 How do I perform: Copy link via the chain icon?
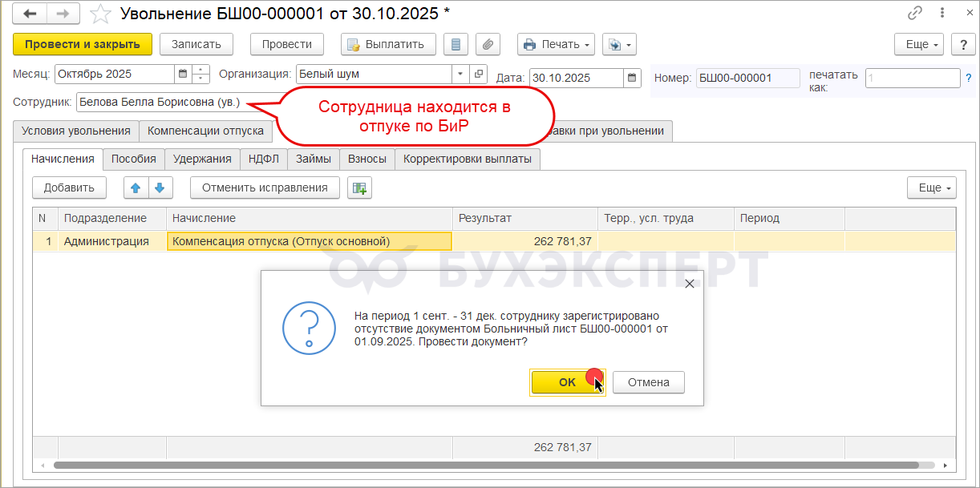point(915,13)
